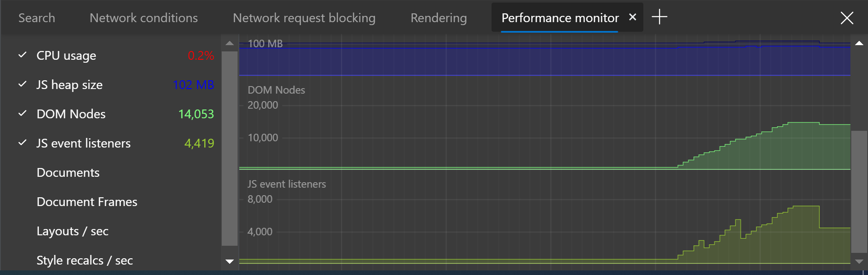Open the Network conditions tab
The image size is (868, 275).
[x=143, y=18]
